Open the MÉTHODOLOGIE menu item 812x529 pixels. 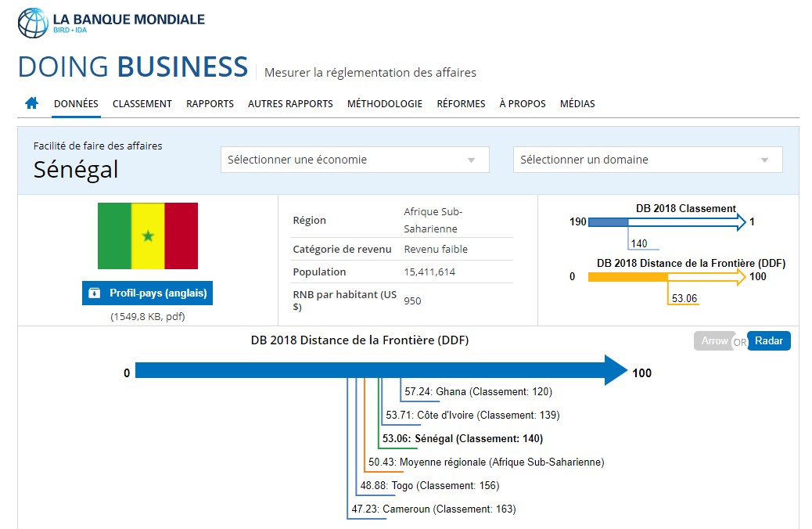[x=384, y=103]
